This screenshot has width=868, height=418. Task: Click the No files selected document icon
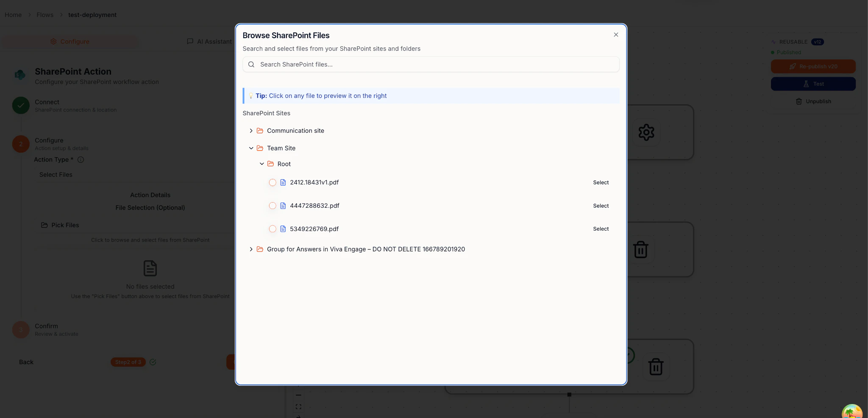pos(150,268)
